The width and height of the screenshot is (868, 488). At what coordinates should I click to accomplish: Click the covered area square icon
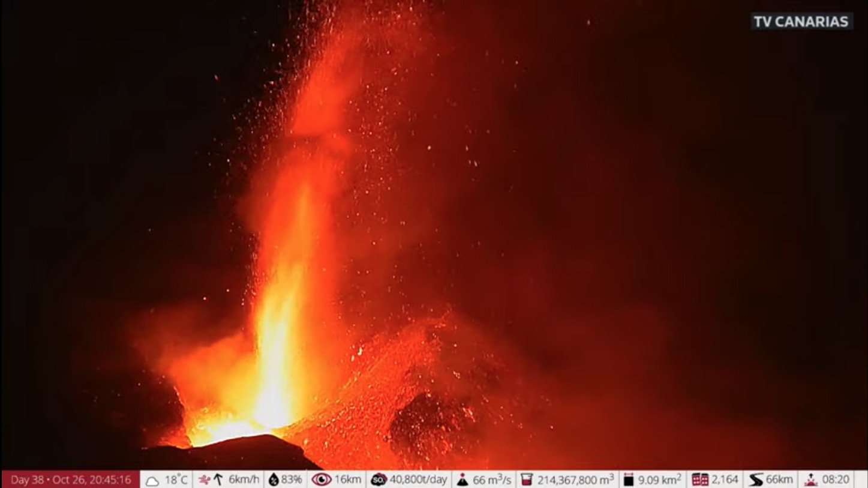click(x=628, y=480)
